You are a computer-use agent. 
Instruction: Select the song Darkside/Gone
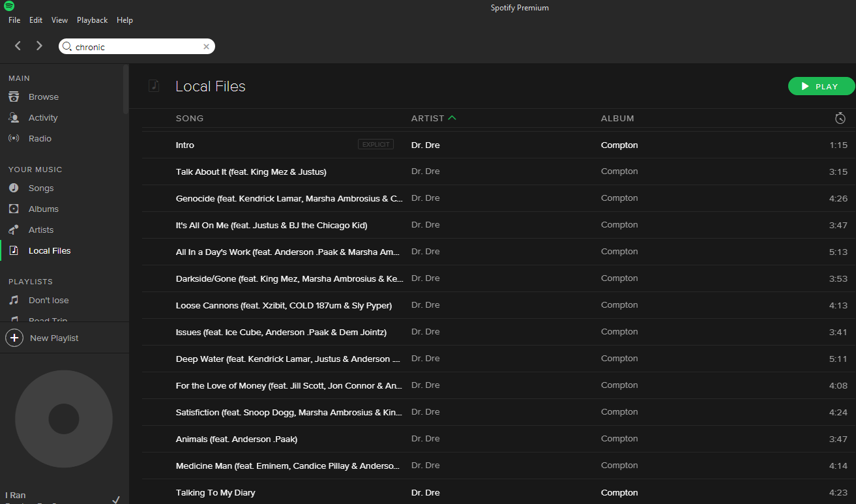coord(289,279)
